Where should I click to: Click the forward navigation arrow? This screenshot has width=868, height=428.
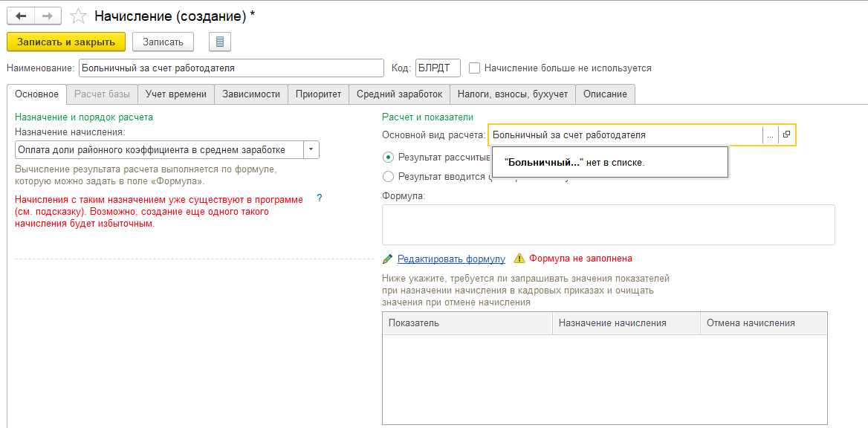(47, 16)
